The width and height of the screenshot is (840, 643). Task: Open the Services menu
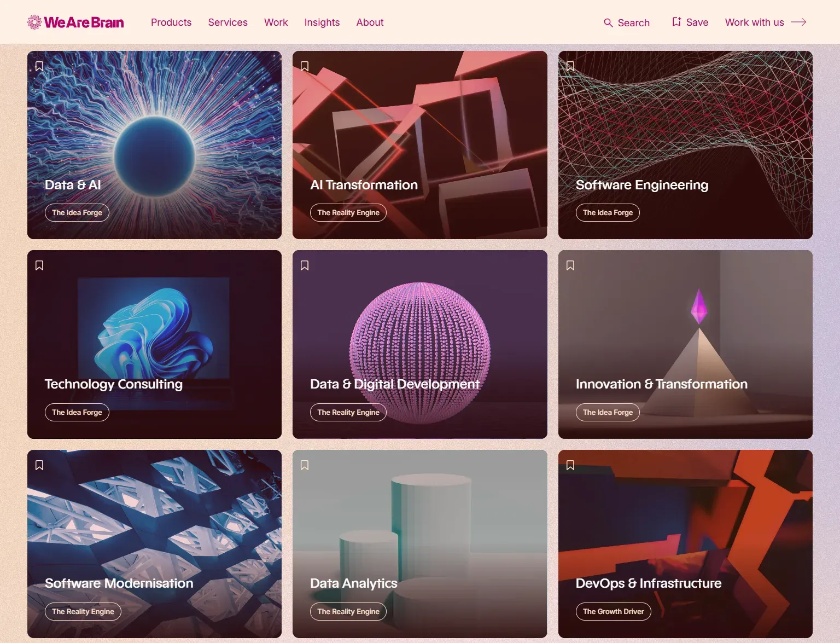(228, 22)
